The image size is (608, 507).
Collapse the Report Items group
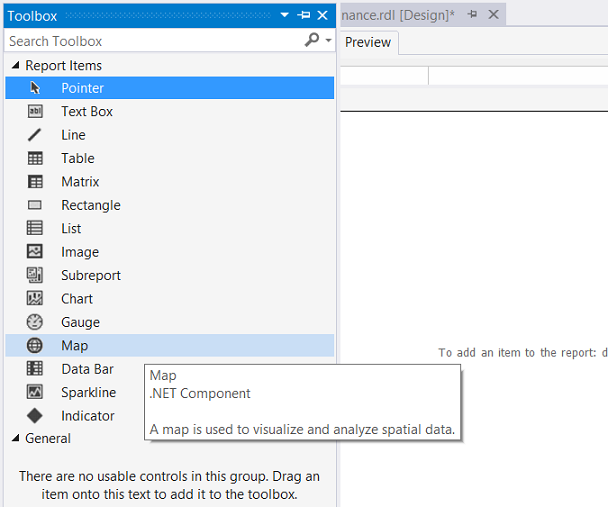coord(15,65)
